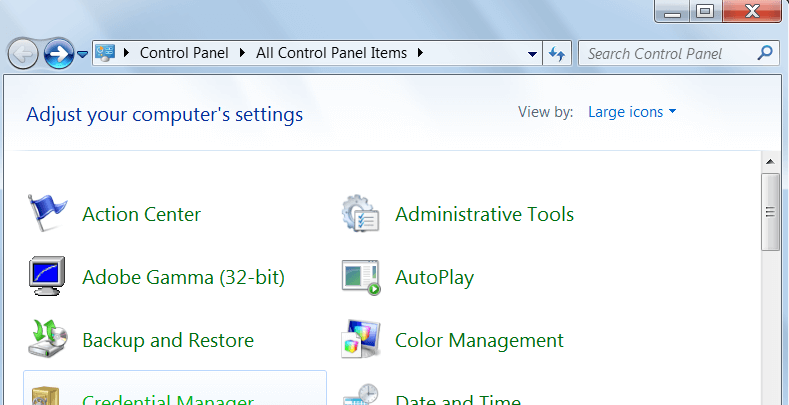The image size is (789, 405).
Task: Open Action Center flag icon
Action: (48, 213)
